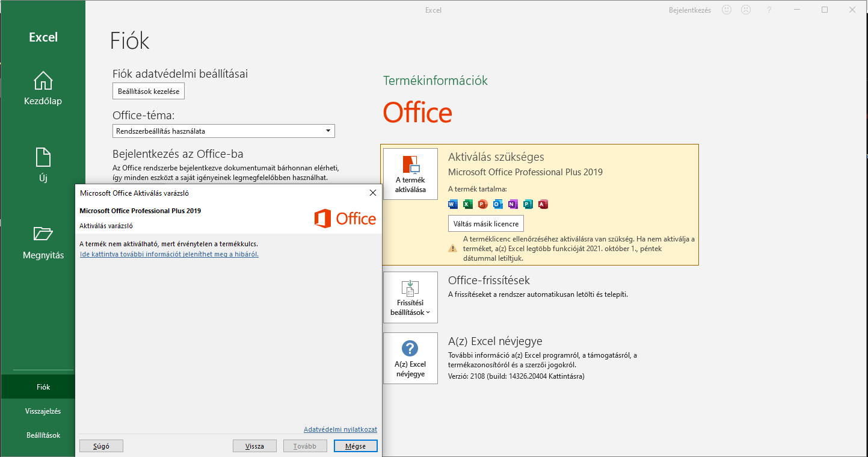Click the Súgó button in the wizard
Screen dimensions: 868x457
tap(102, 446)
